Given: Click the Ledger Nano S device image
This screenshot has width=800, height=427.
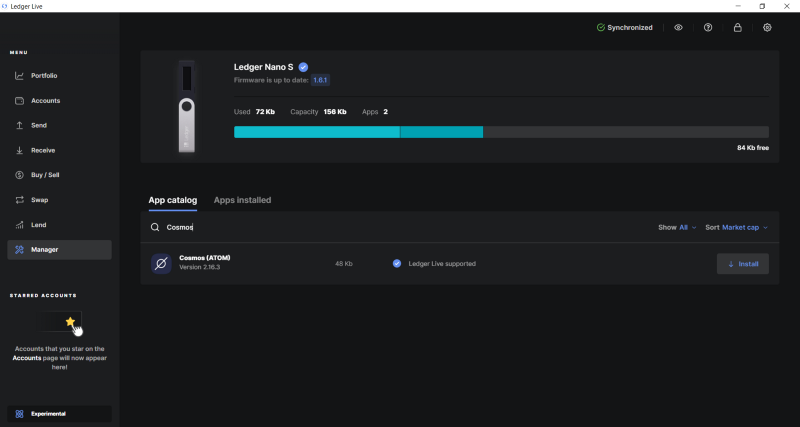Looking at the screenshot, I should click(187, 107).
